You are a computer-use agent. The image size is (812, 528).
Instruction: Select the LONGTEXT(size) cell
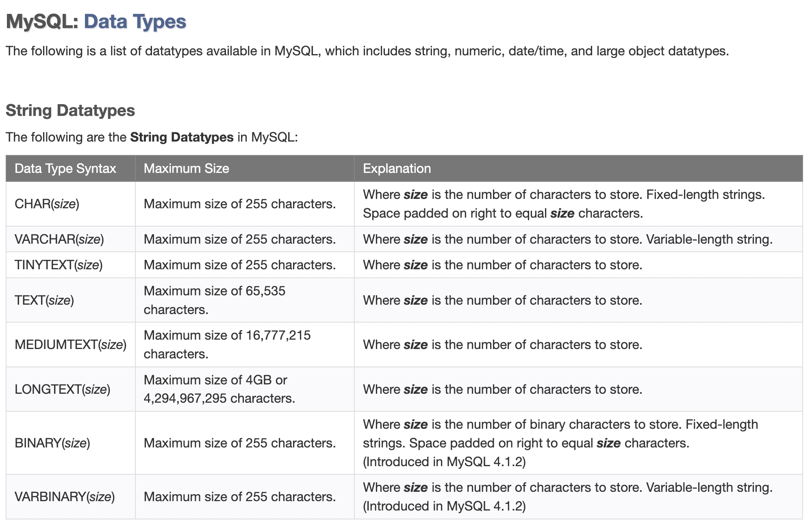tap(70, 389)
